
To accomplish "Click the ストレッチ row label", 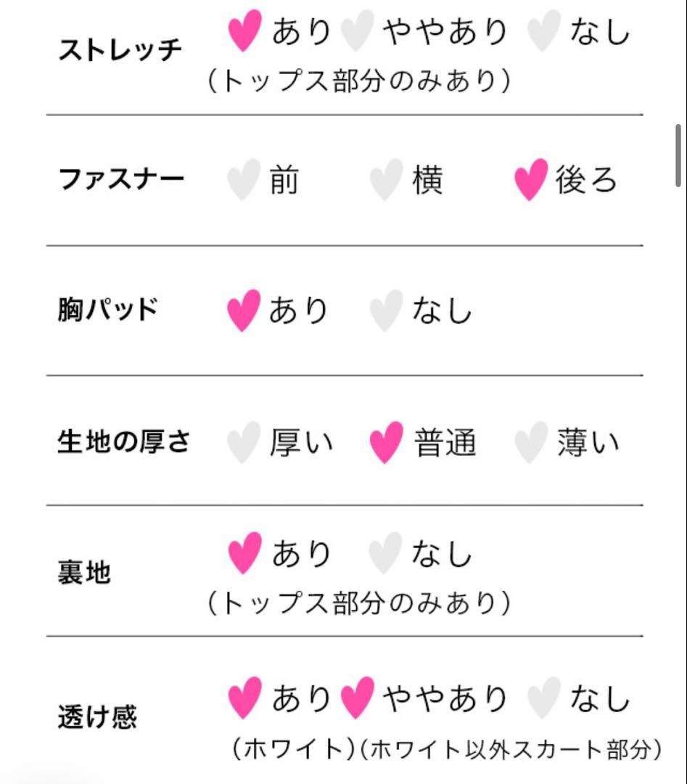I will 120,51.
